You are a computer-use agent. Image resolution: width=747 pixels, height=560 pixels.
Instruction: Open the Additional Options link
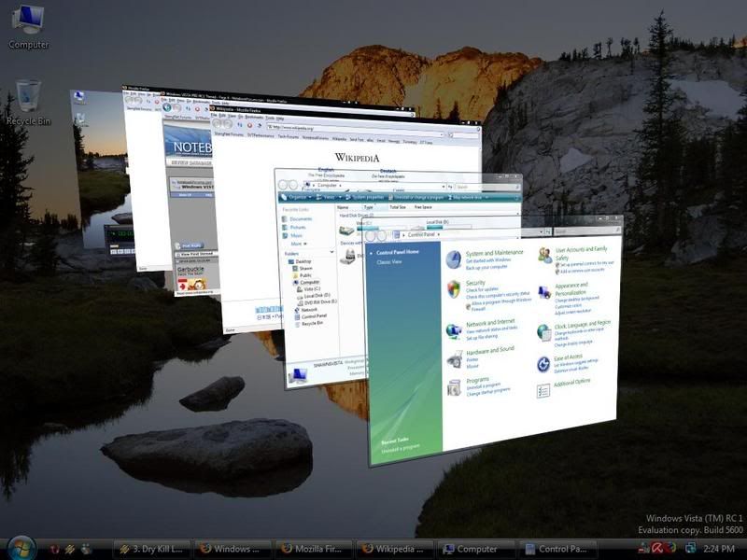tap(572, 383)
